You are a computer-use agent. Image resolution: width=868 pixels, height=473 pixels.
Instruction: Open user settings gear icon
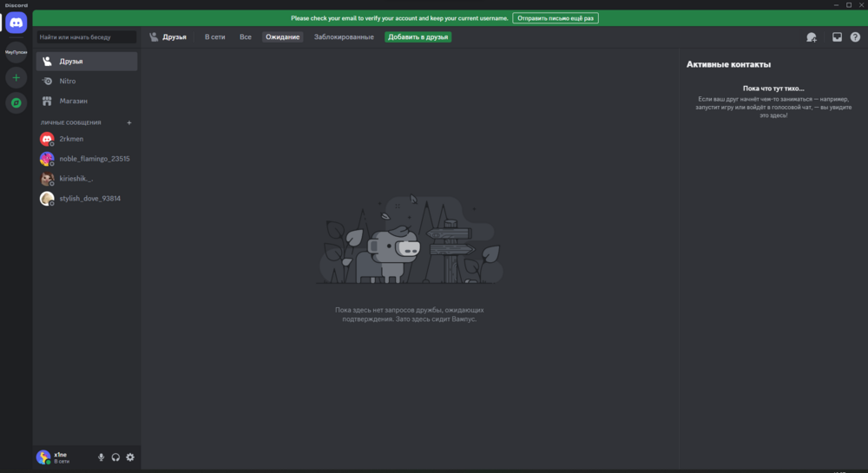(x=130, y=457)
